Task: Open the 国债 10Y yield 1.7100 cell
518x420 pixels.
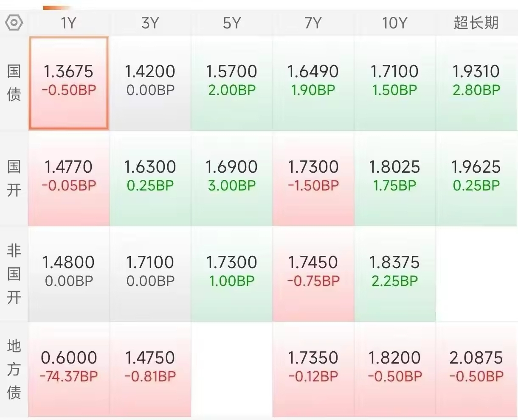Action: click(394, 83)
